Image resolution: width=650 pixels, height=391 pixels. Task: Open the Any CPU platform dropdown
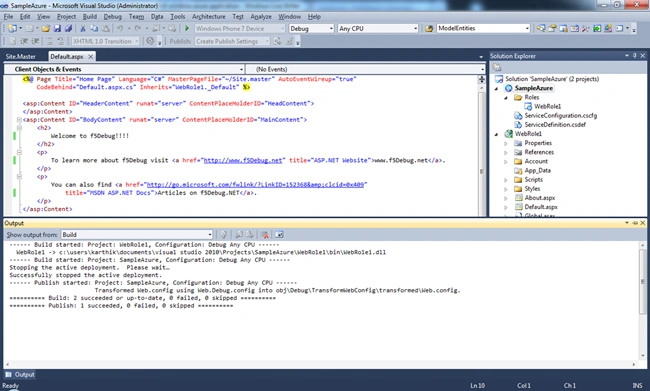click(x=415, y=28)
